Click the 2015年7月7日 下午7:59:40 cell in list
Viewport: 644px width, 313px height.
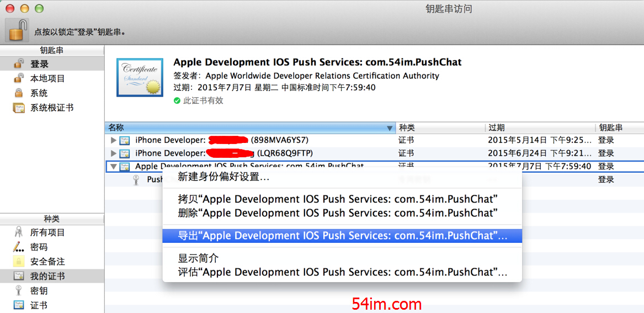[539, 166]
